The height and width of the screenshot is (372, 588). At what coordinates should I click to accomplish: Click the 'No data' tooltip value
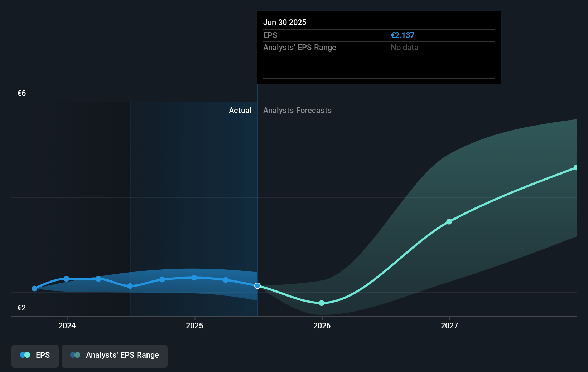405,48
